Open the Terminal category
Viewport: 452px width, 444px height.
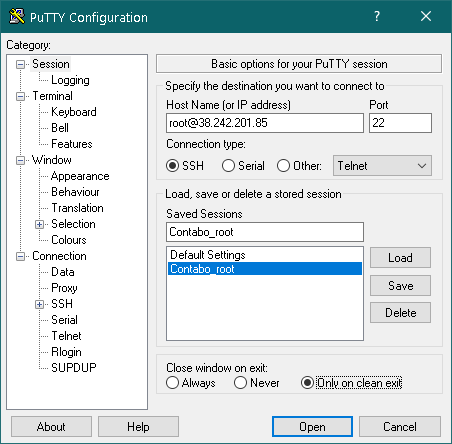52,96
